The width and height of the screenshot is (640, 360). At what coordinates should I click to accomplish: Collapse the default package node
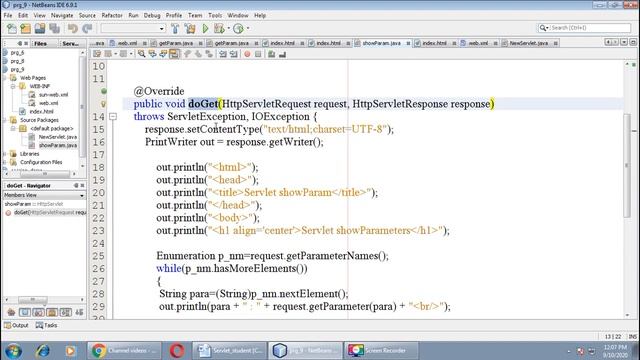click(13, 128)
